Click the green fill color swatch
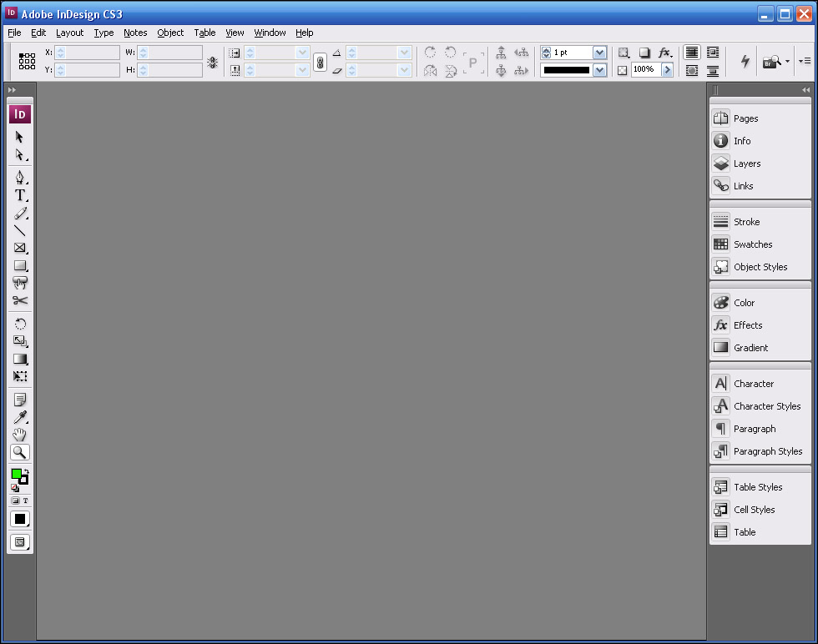Image resolution: width=818 pixels, height=644 pixels. click(x=16, y=474)
